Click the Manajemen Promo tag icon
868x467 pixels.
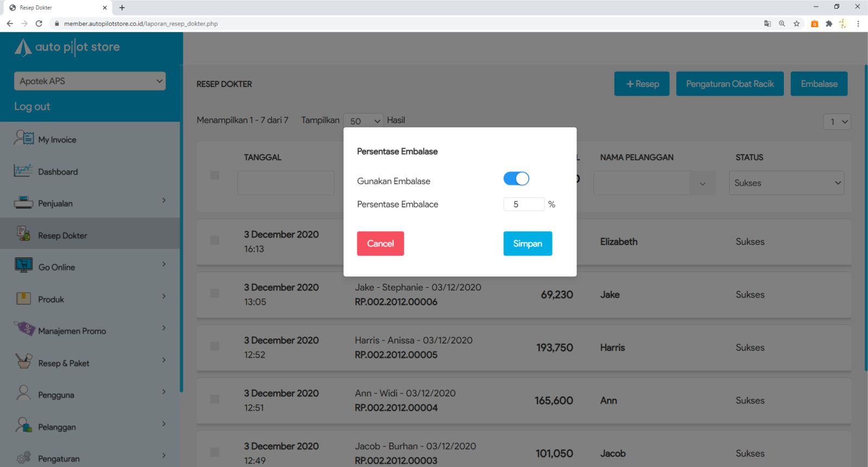point(24,329)
